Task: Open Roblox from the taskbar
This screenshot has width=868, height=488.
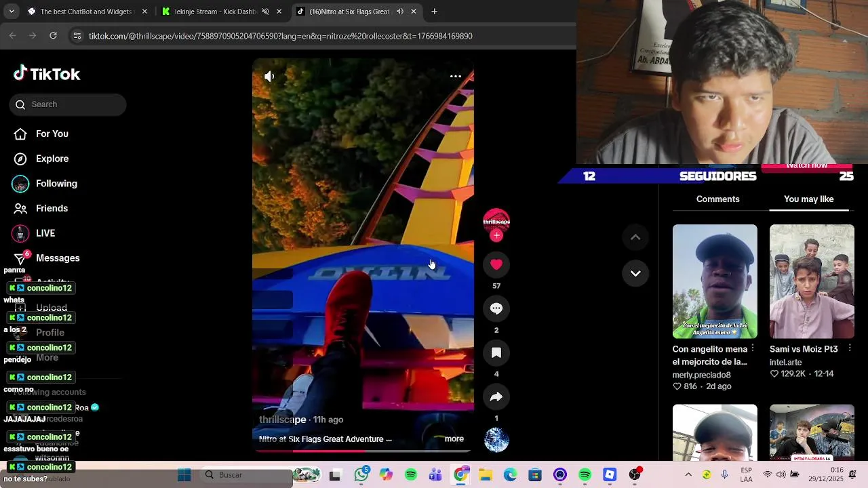Action: click(610, 475)
